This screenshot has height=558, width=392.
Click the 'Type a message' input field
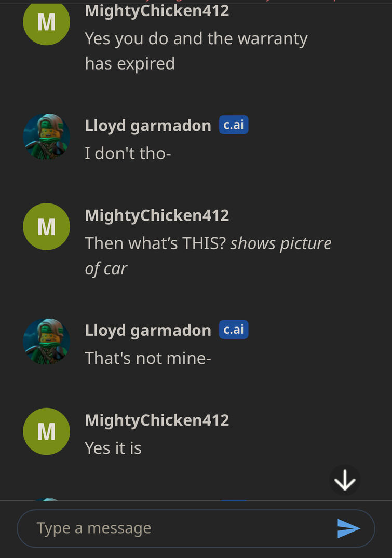click(x=196, y=528)
